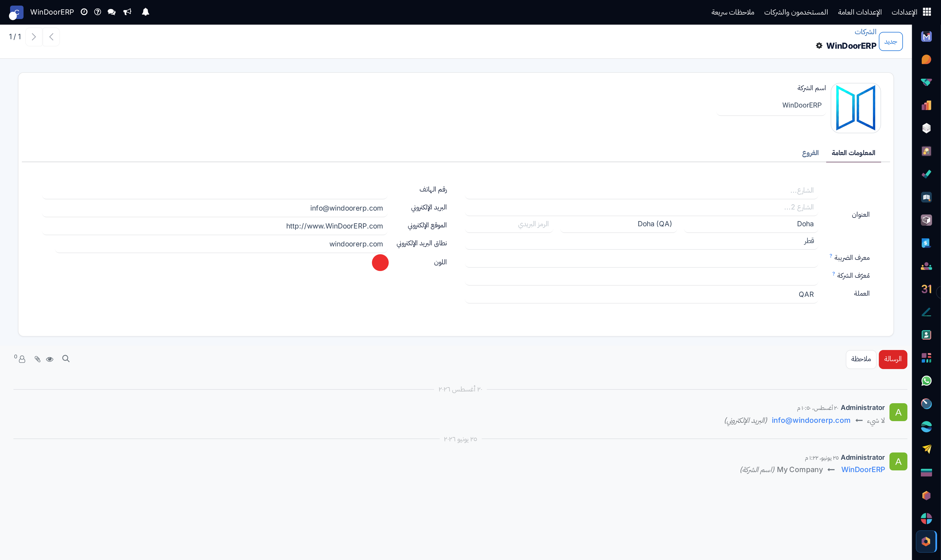Open the red company color swatch
This screenshot has width=941, height=560.
[x=380, y=263]
